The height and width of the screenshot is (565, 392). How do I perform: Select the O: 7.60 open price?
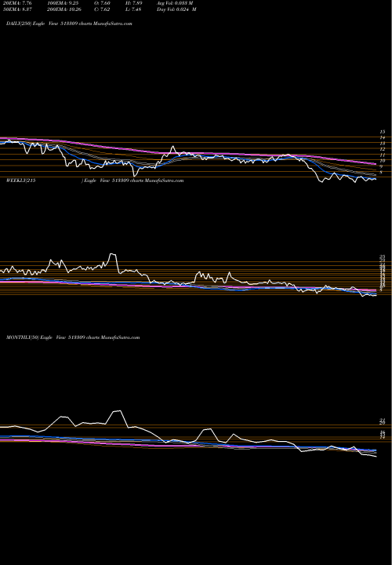[103, 3]
